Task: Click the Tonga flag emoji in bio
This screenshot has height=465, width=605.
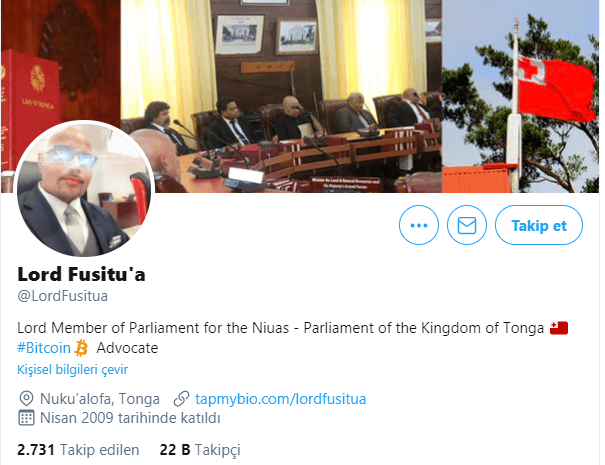Action: (x=559, y=328)
